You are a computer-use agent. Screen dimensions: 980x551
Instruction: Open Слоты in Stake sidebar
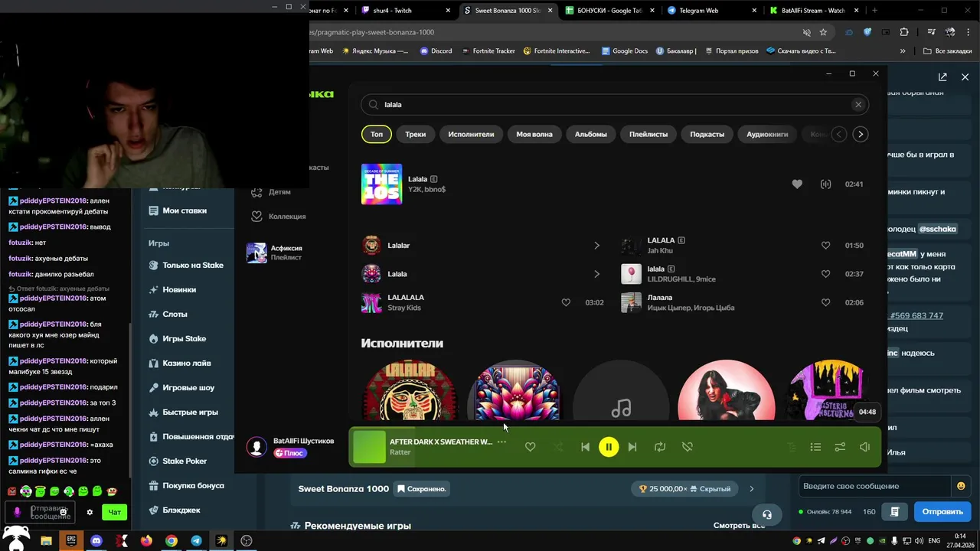point(168,315)
